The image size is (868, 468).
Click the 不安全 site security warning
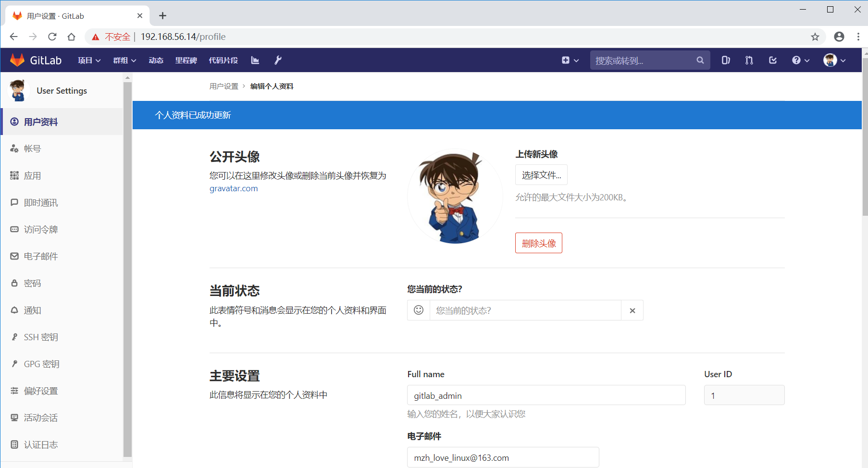point(112,37)
